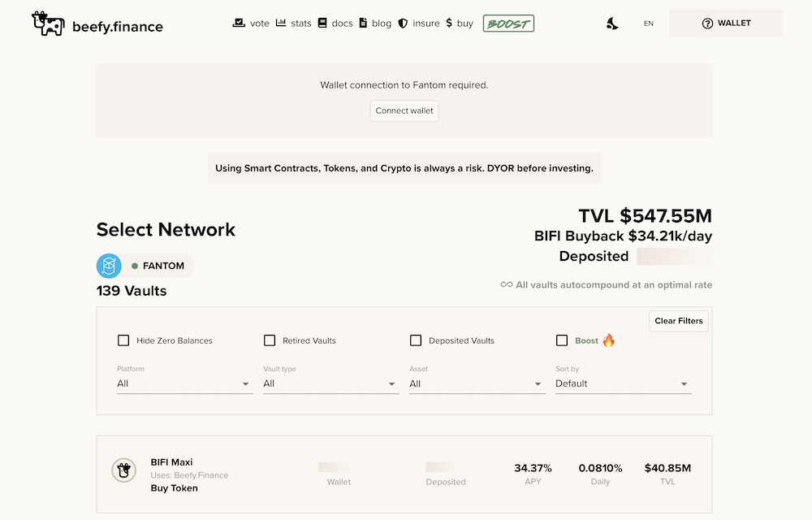812x520 pixels.
Task: Click the Fantom network icon
Action: coord(109,266)
